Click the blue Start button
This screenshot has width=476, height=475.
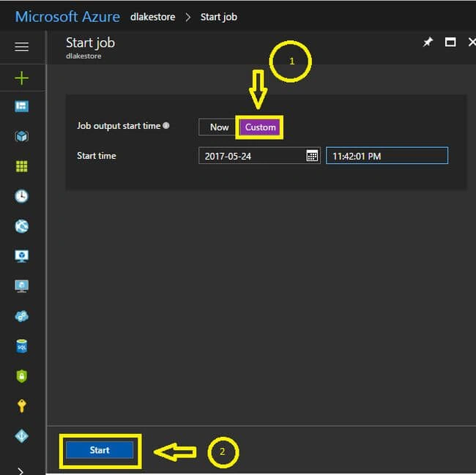point(100,450)
